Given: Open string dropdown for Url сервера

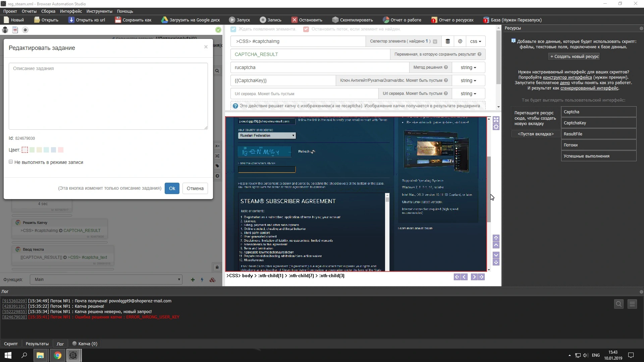Looking at the screenshot, I should tap(469, 94).
